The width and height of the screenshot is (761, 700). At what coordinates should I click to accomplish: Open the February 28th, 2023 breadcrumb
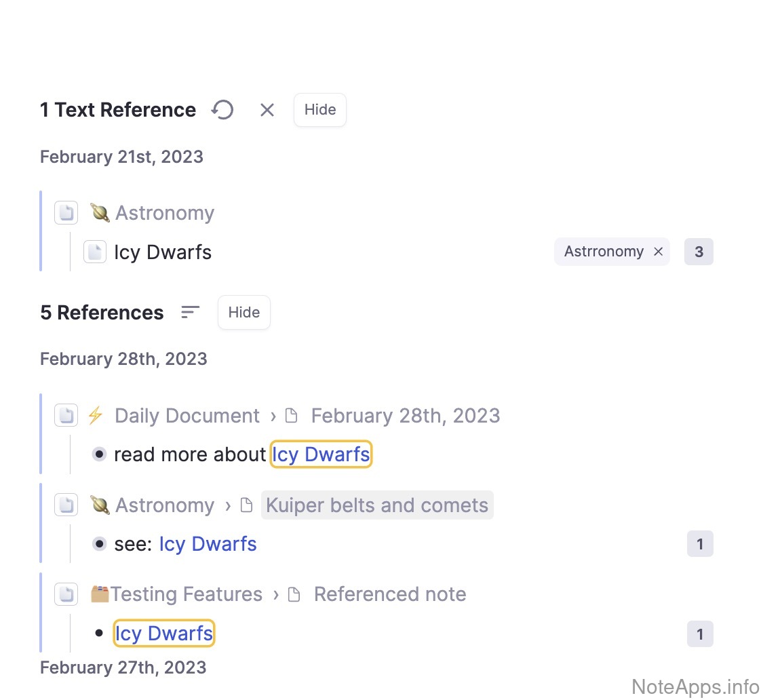(x=405, y=416)
